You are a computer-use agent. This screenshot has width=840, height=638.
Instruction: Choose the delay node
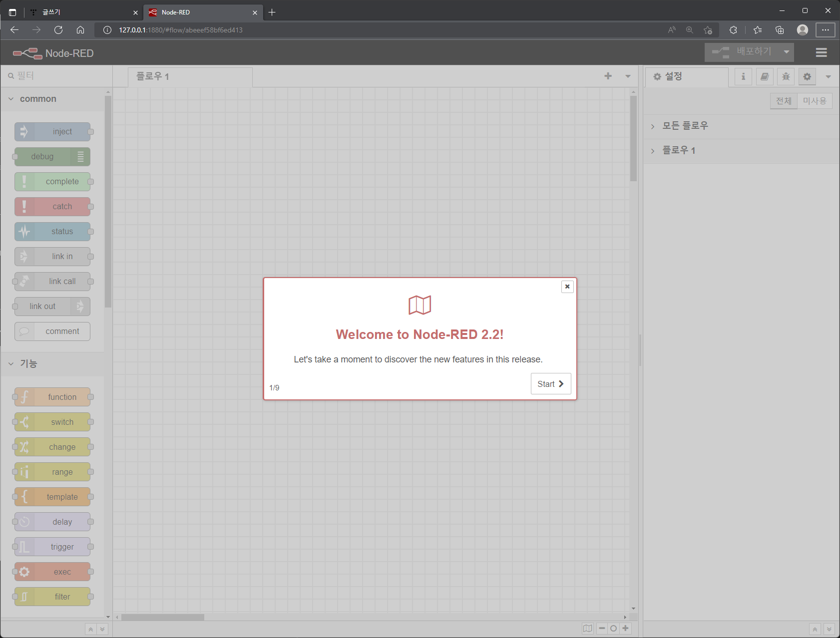click(x=52, y=522)
